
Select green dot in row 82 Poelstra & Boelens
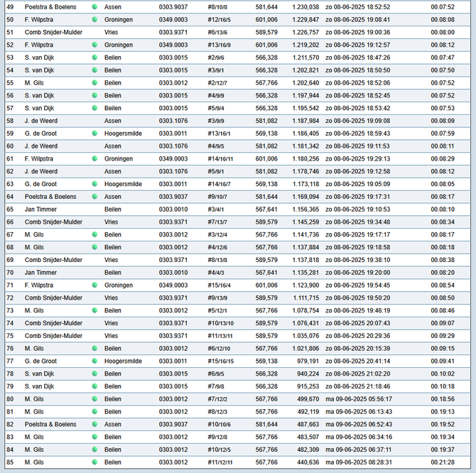(x=94, y=424)
